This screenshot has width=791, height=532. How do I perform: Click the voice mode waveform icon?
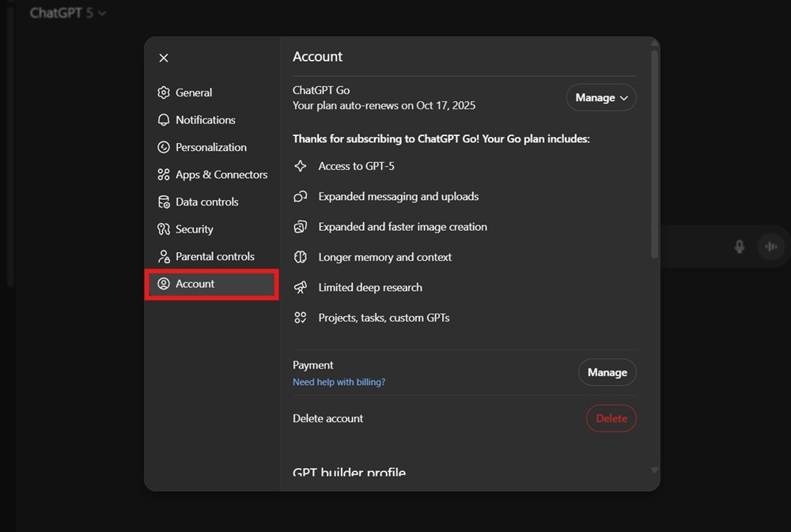(x=770, y=247)
